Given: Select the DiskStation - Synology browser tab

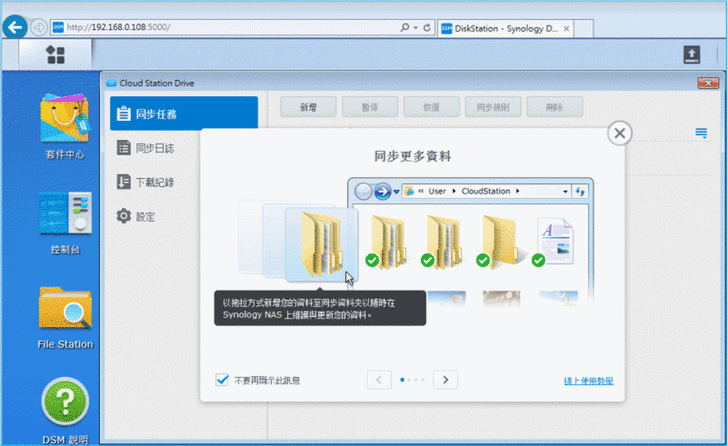Looking at the screenshot, I should [x=505, y=29].
